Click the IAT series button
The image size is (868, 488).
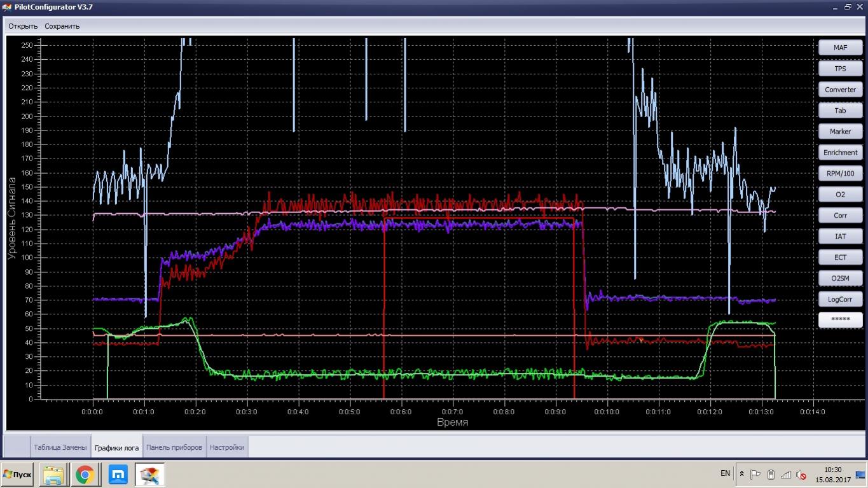[840, 237]
